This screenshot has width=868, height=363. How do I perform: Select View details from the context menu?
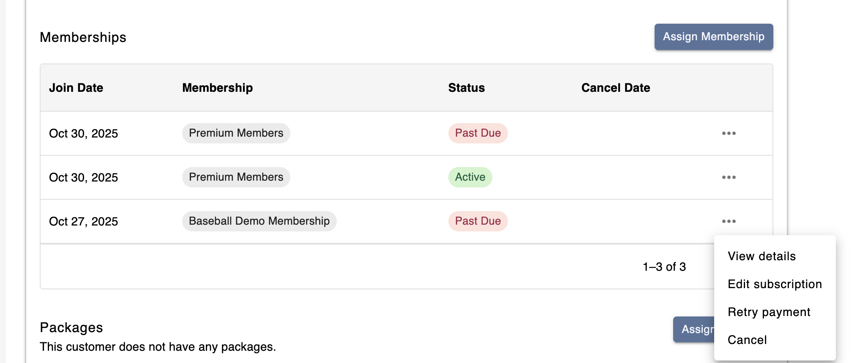(x=762, y=256)
